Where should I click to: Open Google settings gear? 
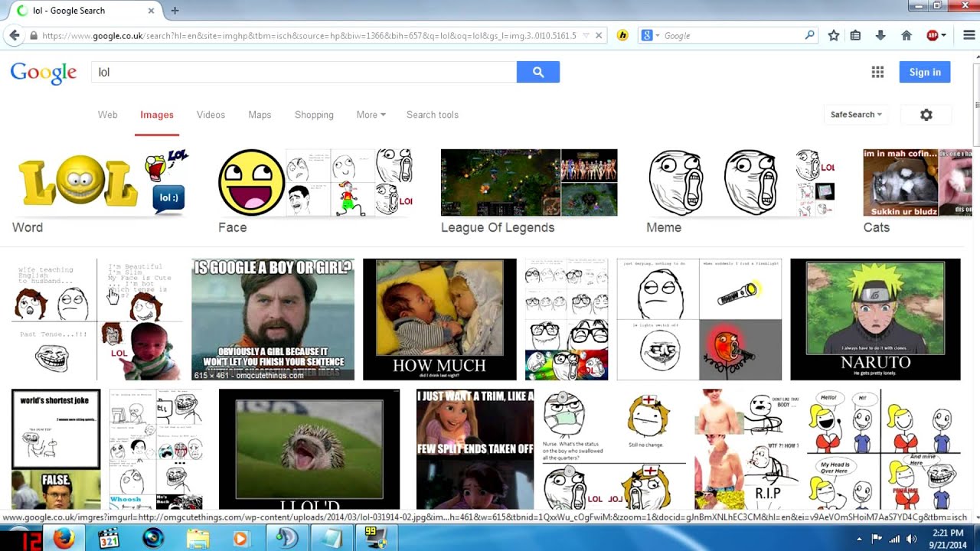[926, 115]
